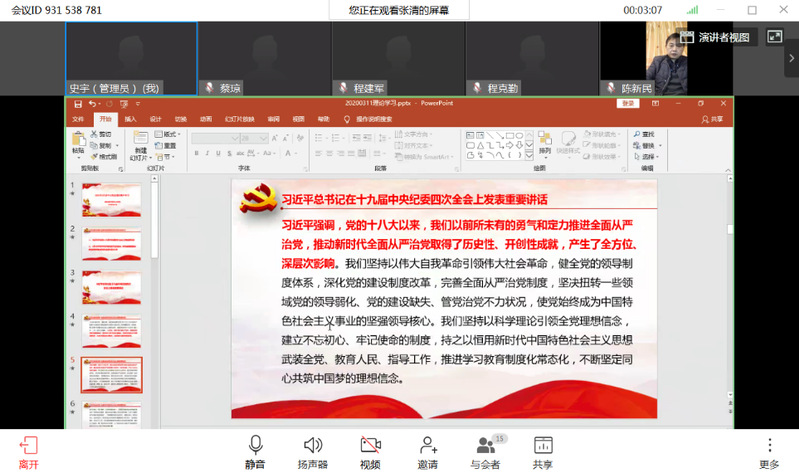Click the Transitions (切换) tab

(x=181, y=119)
